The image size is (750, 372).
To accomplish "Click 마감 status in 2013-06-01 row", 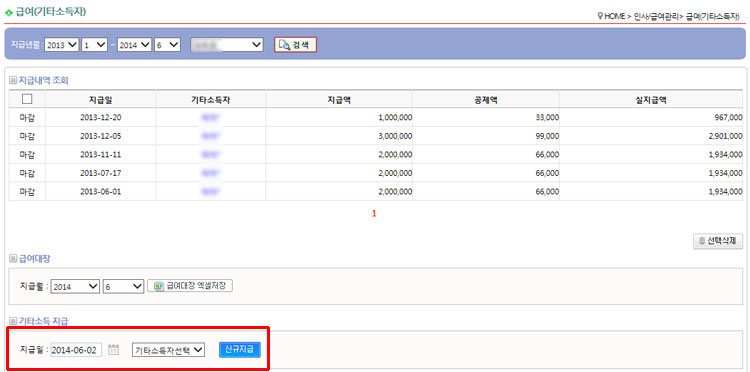I will coord(27,192).
